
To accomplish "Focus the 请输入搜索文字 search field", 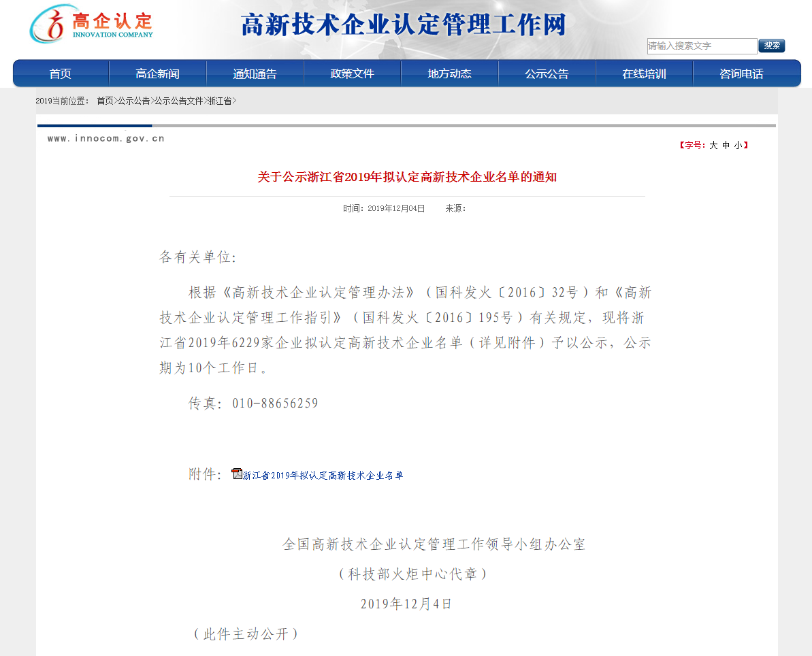I will coord(701,46).
